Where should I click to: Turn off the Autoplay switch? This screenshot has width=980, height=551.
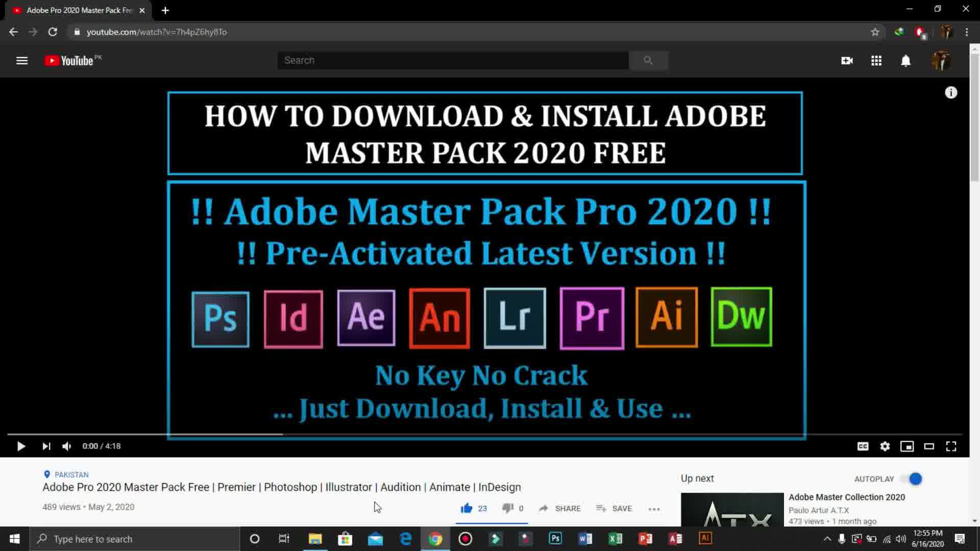tap(912, 479)
